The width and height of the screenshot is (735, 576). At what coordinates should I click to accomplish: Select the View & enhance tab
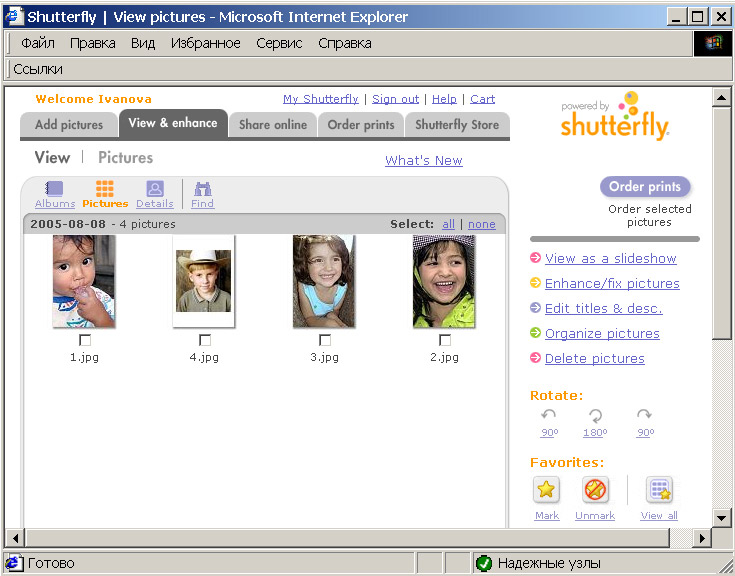(173, 123)
